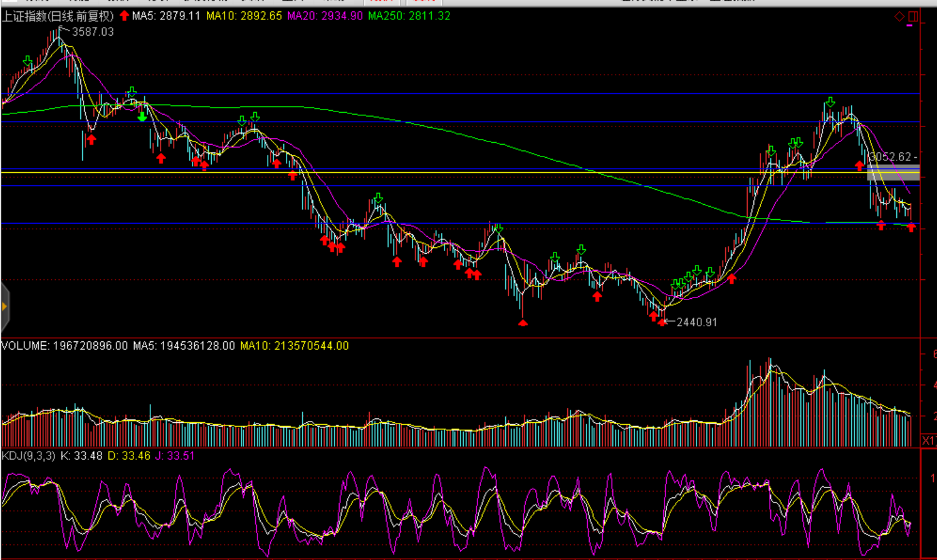The height and width of the screenshot is (560, 937).
Task: Click the gray price box near 3052.62
Action: [x=893, y=172]
